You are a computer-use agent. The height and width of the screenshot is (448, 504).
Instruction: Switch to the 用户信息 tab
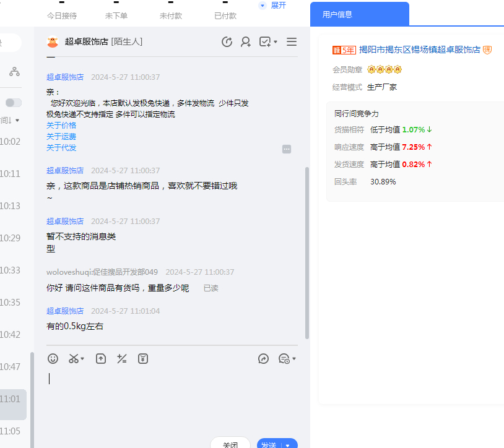click(x=337, y=14)
